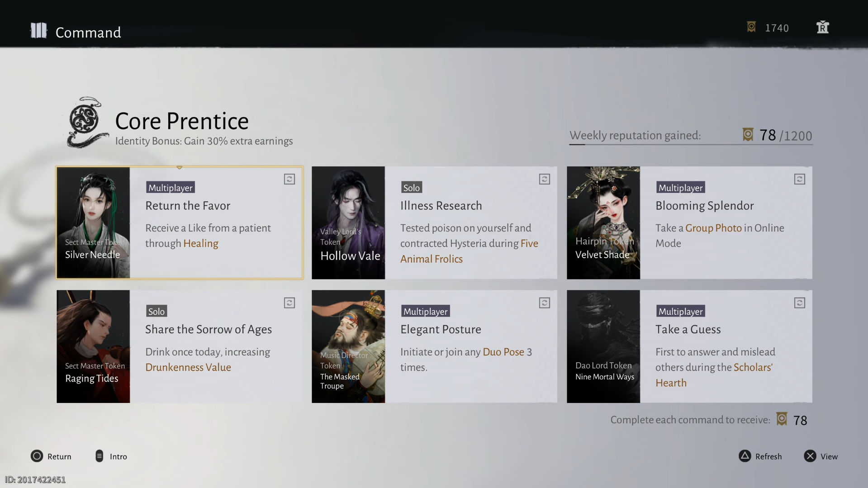The width and height of the screenshot is (868, 488).
Task: Click the Command book icon
Action: (x=39, y=31)
